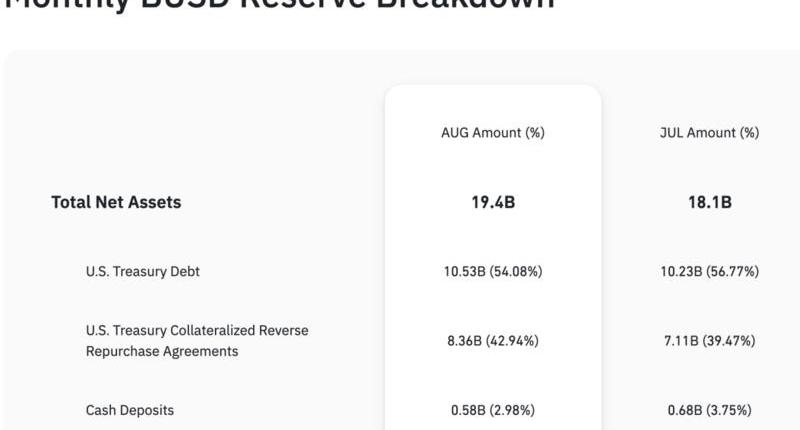Select the AUG Amount (%) column header
The height and width of the screenshot is (430, 800).
[493, 133]
